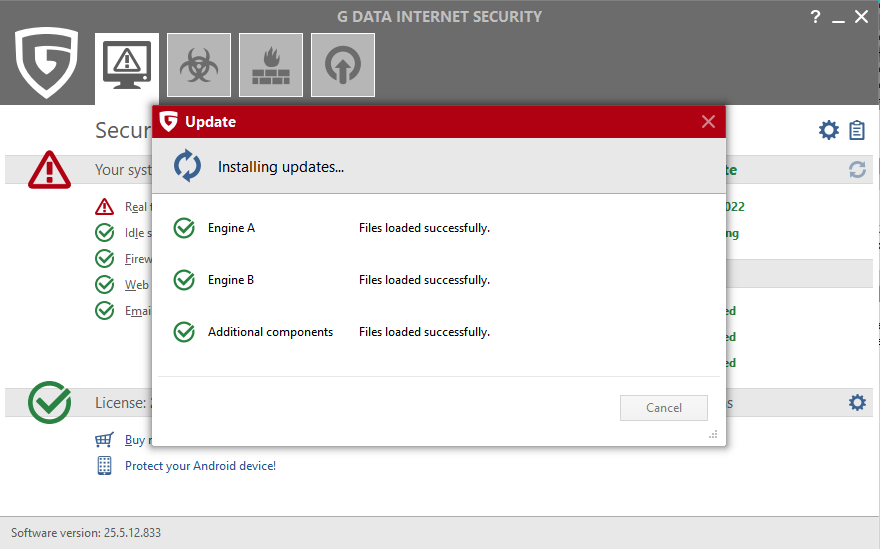Open Protect your Android device link
880x549 pixels.
[x=200, y=465]
